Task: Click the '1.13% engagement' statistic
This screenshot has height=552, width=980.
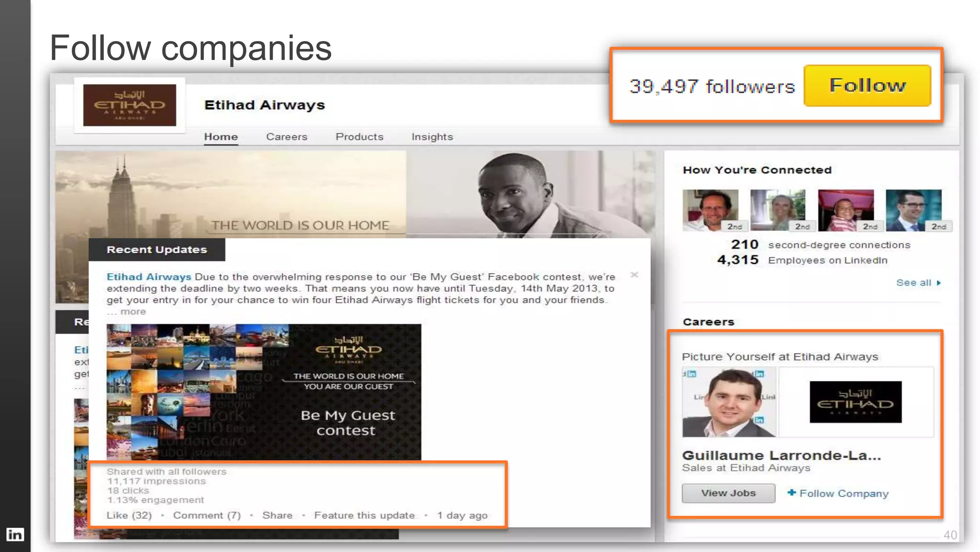Action: click(x=155, y=500)
